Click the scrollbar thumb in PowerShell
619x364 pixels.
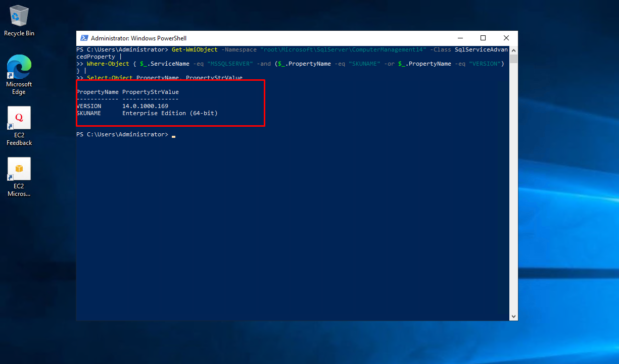[514, 59]
